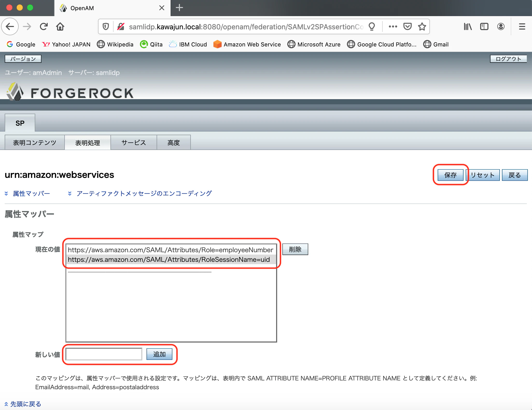Open the tracking protection shield icon
The image size is (532, 410).
click(106, 26)
